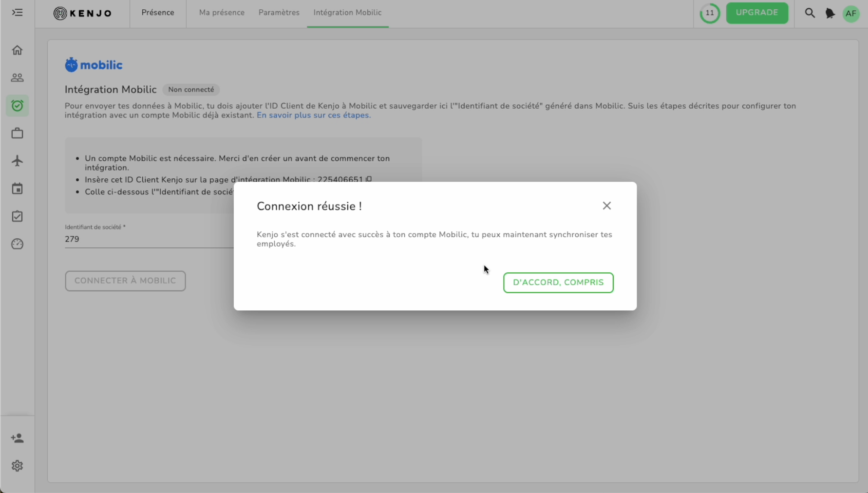This screenshot has height=493, width=868.
Task: Click the Identifiant de société field
Action: tap(149, 239)
